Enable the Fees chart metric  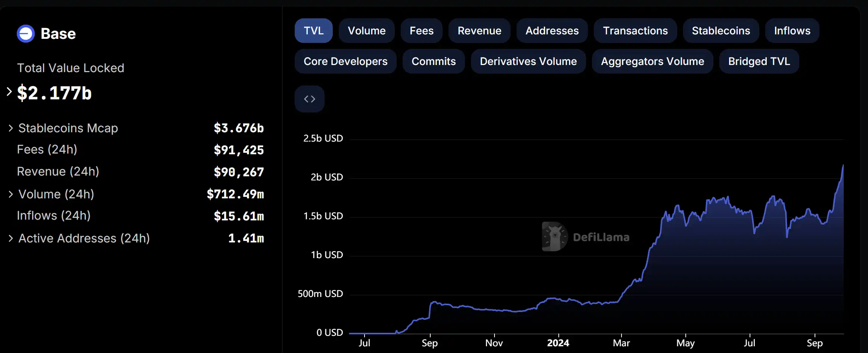tap(421, 31)
